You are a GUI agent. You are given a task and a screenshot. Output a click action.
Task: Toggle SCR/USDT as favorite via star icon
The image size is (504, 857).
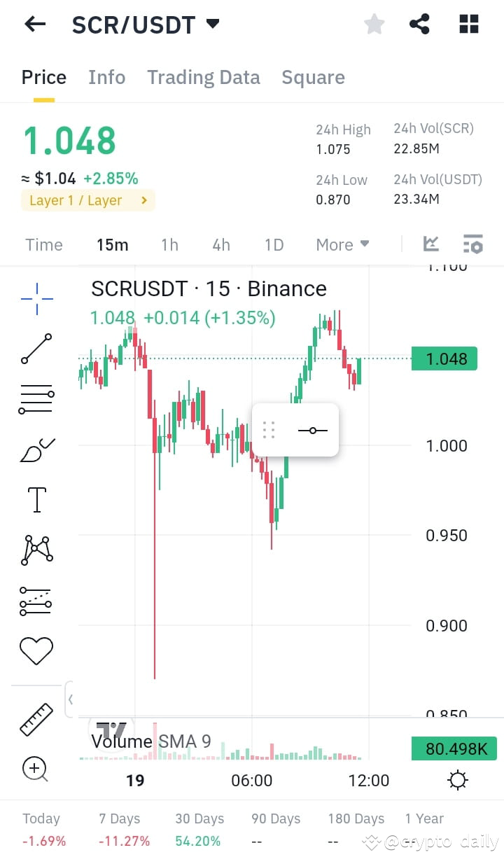point(374,23)
